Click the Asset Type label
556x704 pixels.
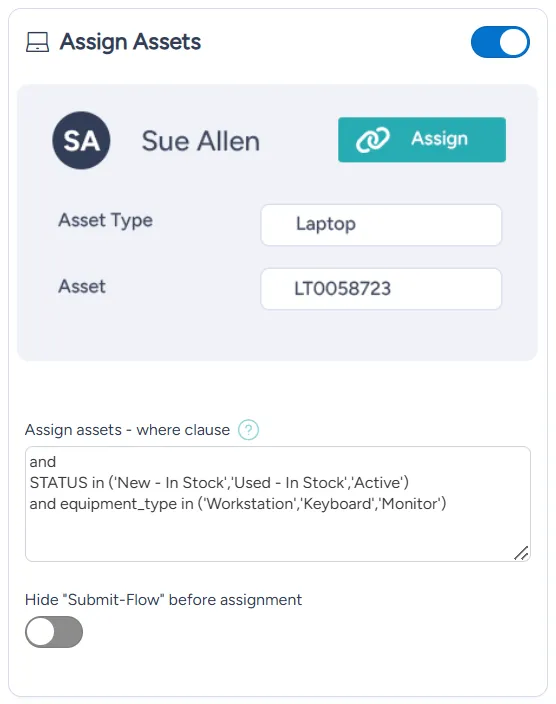point(106,220)
